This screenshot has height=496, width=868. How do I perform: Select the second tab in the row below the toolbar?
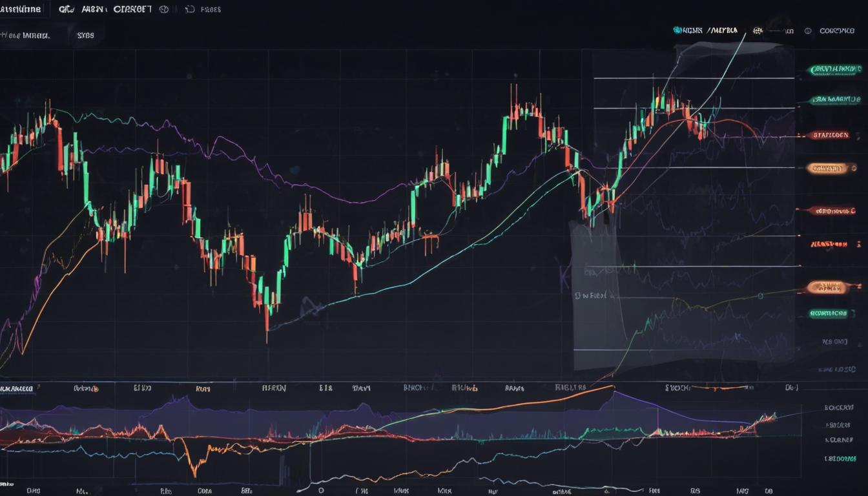[85, 36]
